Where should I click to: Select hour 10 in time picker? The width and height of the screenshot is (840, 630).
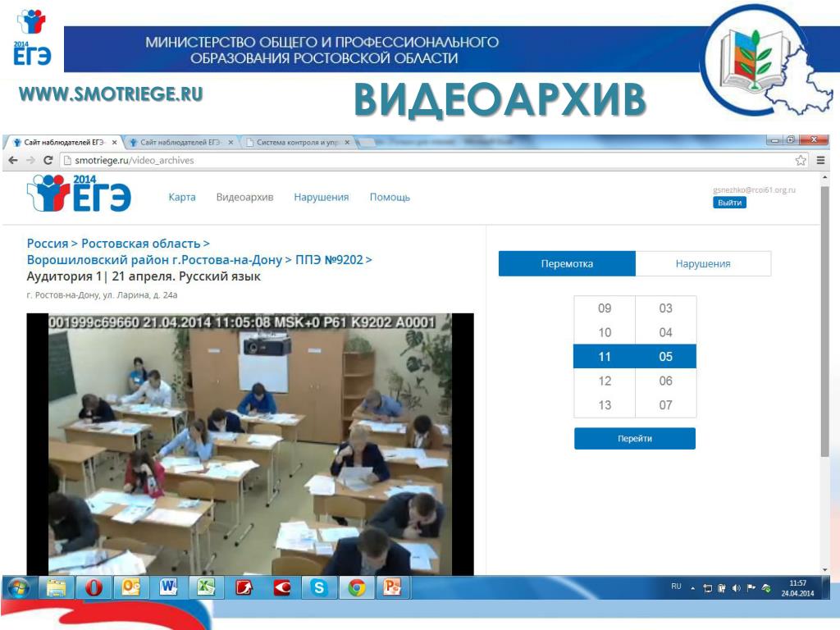point(605,333)
